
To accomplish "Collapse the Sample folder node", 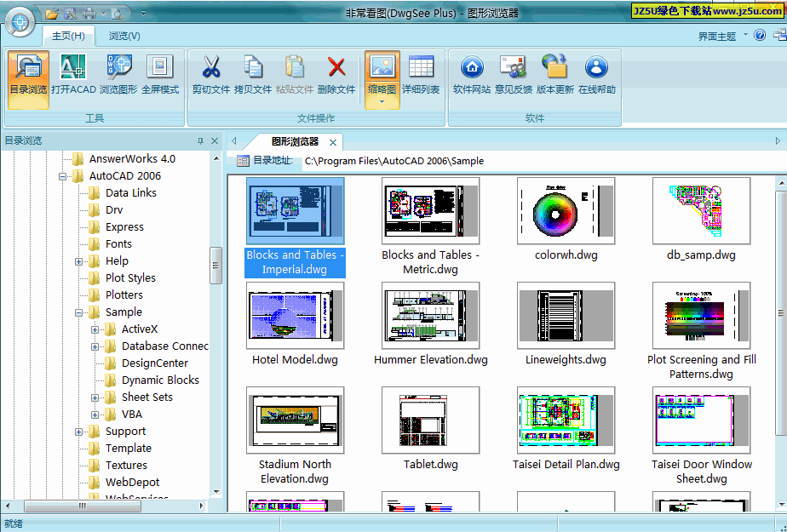I will pos(79,313).
